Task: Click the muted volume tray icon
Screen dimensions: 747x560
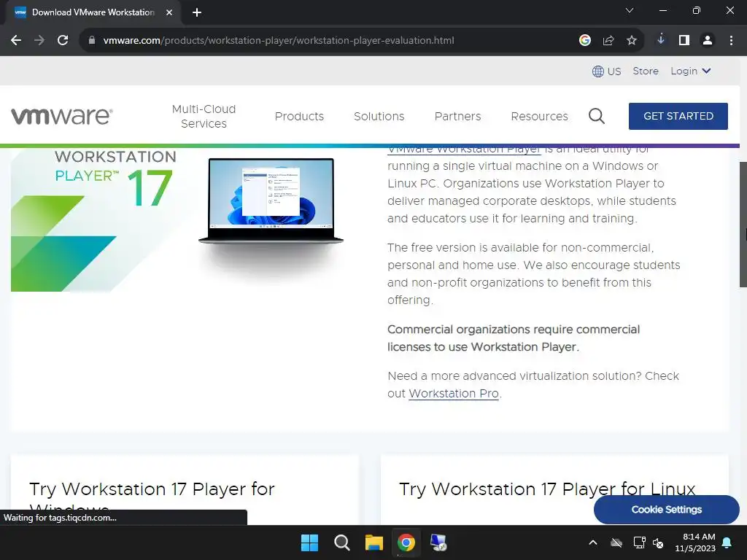Action: pyautogui.click(x=659, y=542)
